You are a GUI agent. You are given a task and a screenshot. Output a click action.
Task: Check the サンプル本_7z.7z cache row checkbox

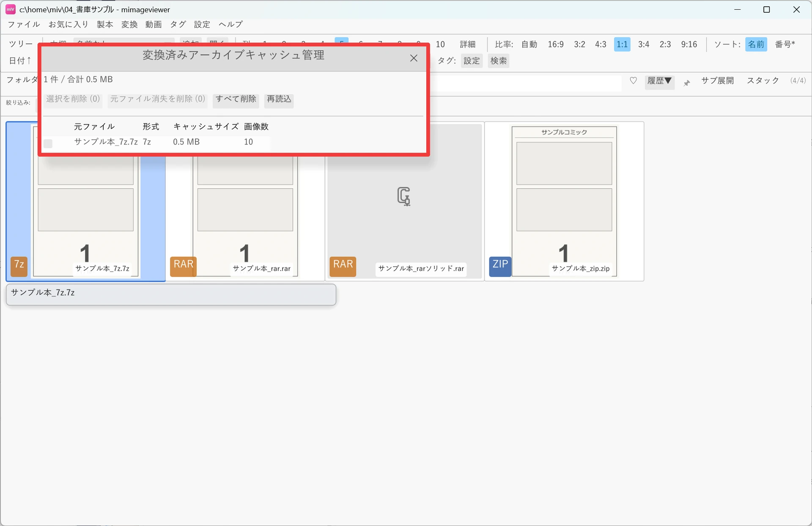[48, 143]
